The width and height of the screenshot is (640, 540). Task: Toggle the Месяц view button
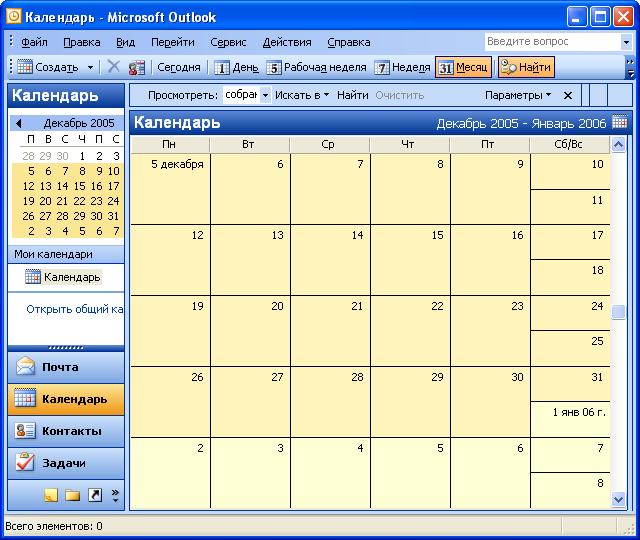[x=463, y=67]
